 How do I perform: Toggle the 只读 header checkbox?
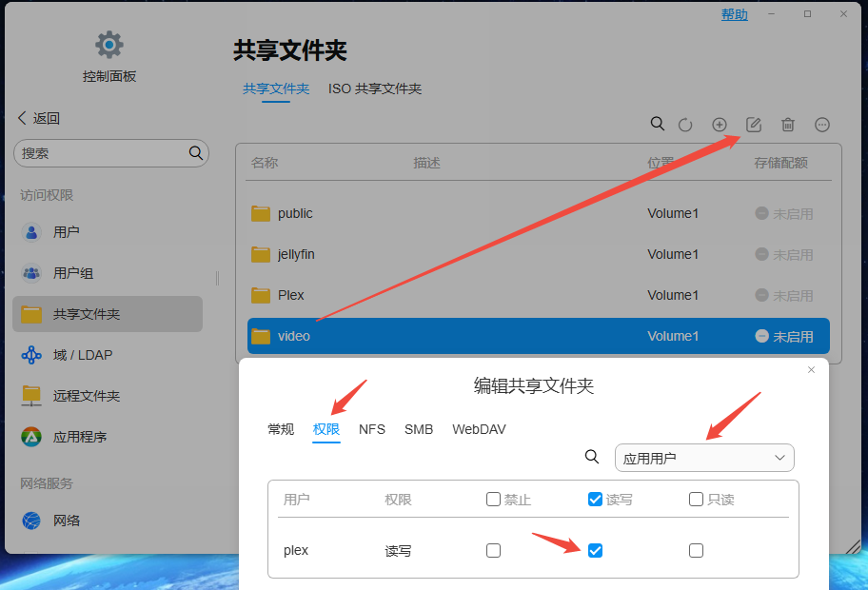coord(696,500)
